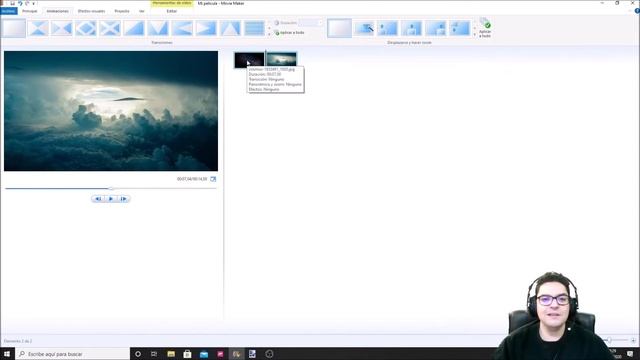Apply the upward triangle transition
Screen dimensions: 640x360
[x=230, y=28]
